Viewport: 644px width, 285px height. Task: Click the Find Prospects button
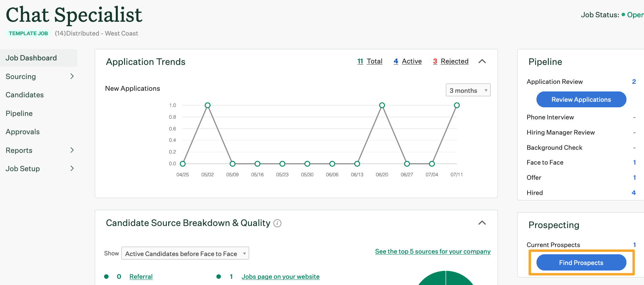(x=581, y=263)
